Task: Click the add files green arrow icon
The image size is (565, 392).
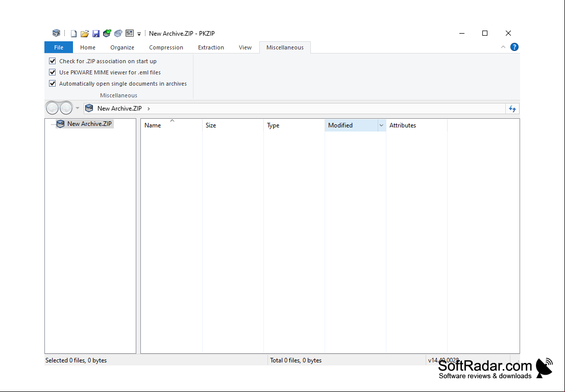Action: click(x=107, y=34)
